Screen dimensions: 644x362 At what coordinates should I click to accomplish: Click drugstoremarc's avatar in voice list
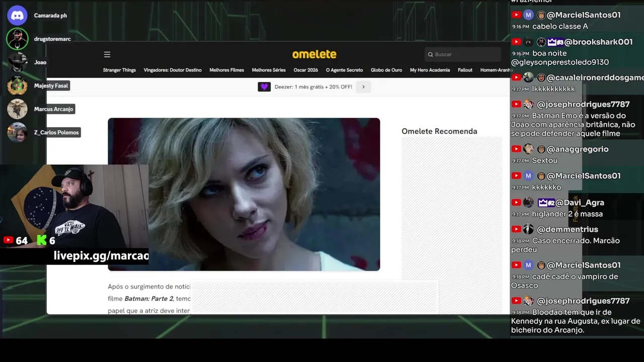click(17, 39)
